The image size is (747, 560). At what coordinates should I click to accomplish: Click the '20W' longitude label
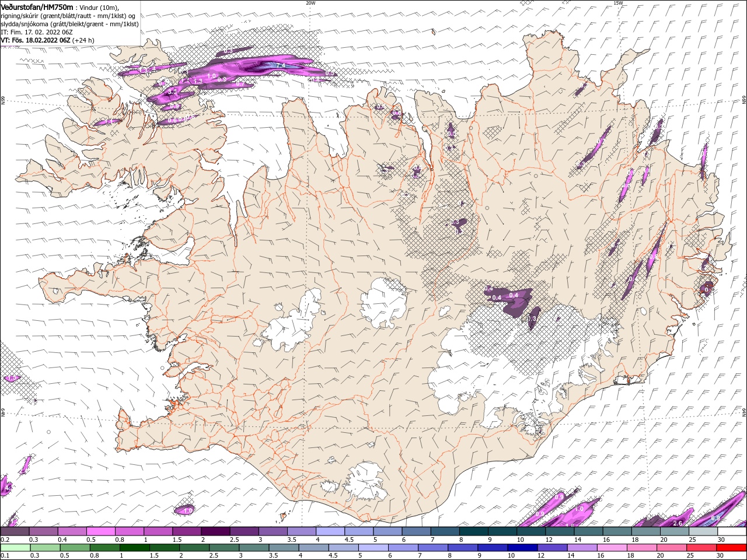click(x=310, y=3)
